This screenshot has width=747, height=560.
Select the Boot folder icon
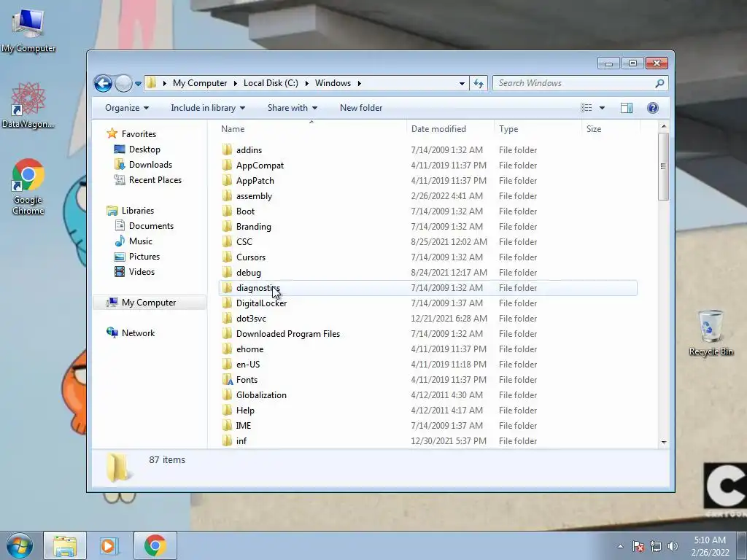tap(228, 211)
